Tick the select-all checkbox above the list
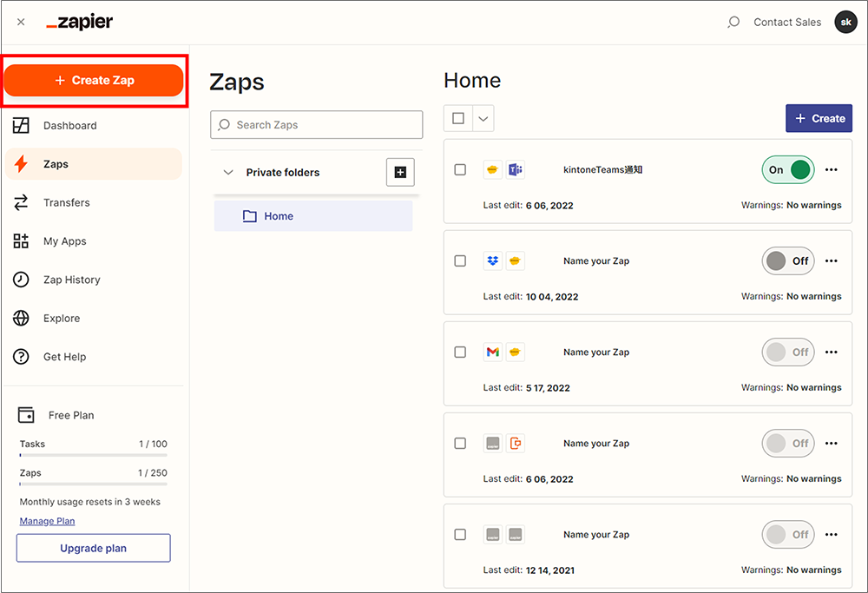Viewport: 868px width, 593px height. (x=458, y=118)
